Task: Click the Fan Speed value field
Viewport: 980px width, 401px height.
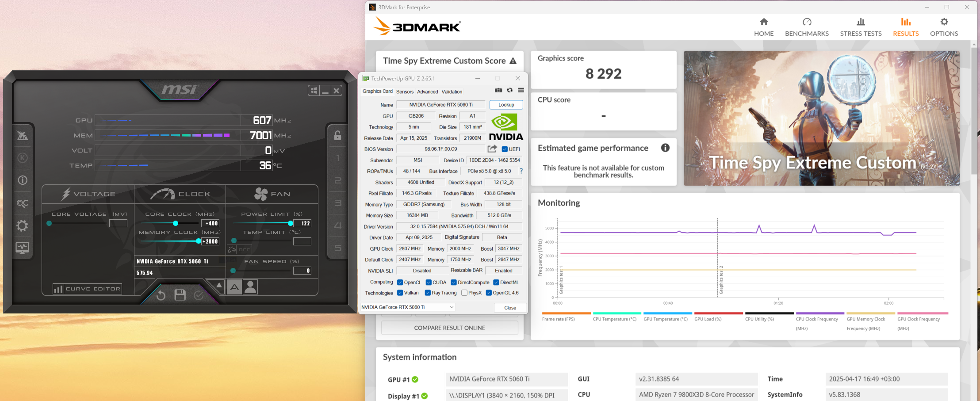Action: point(302,271)
